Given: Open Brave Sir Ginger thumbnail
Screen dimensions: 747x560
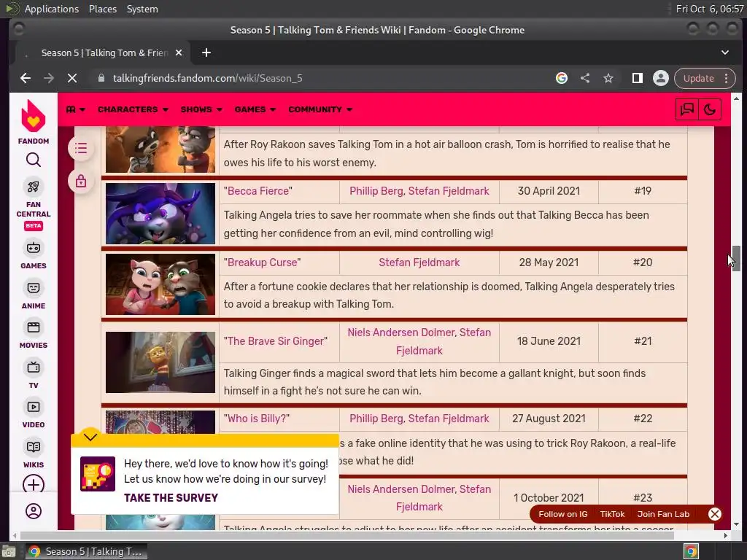Looking at the screenshot, I should point(160,362).
